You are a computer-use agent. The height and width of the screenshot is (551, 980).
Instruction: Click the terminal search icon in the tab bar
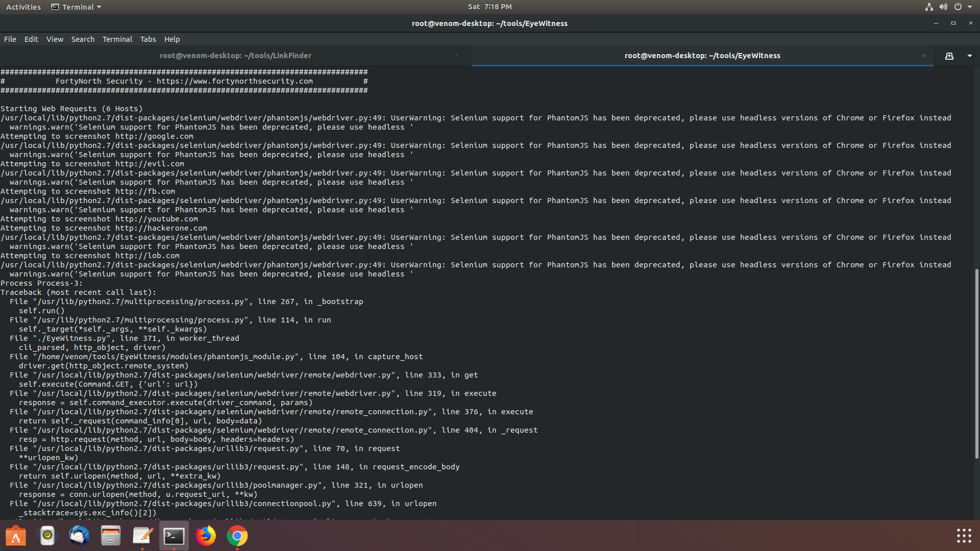point(949,56)
